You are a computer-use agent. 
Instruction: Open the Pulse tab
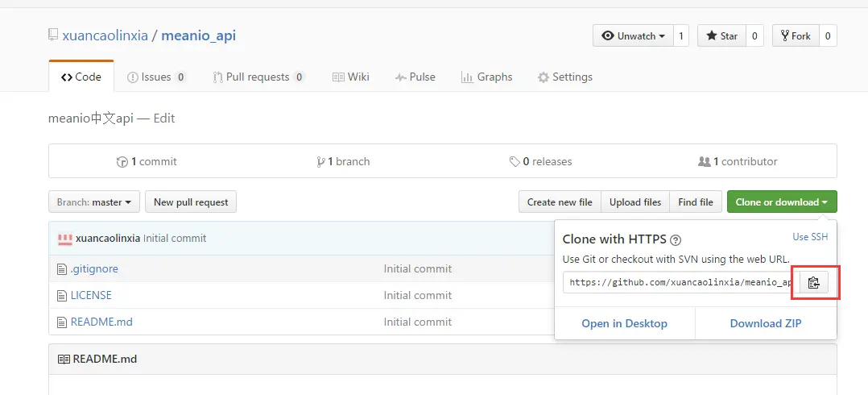tap(415, 77)
